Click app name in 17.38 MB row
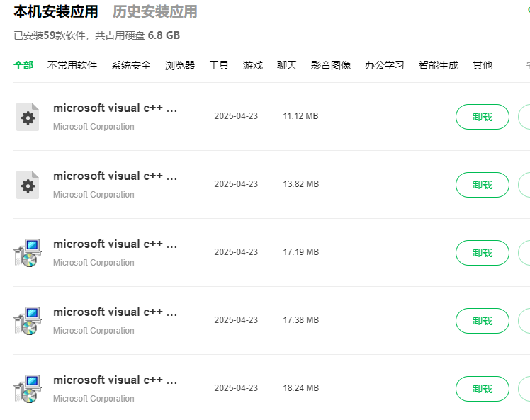 point(115,312)
